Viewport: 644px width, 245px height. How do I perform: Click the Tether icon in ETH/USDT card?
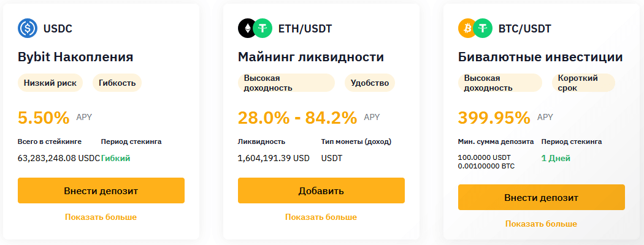coord(263,28)
